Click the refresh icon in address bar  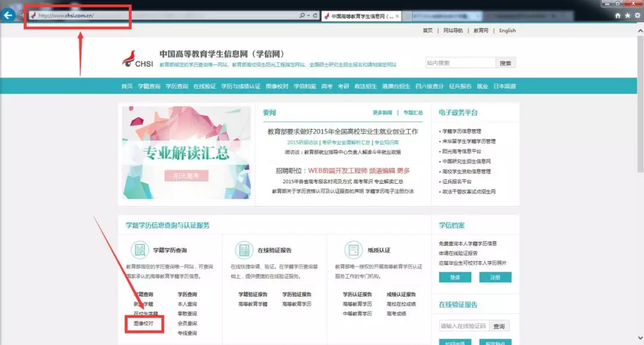click(315, 16)
